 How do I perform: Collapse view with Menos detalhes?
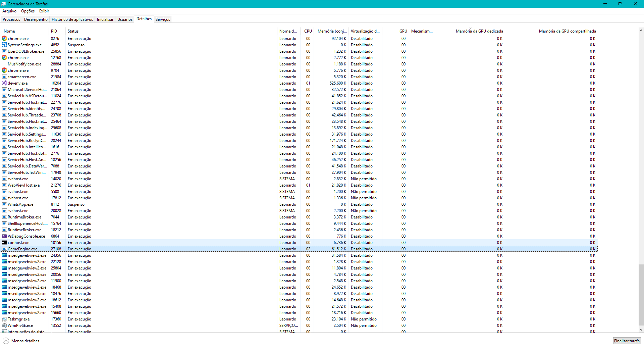(21, 341)
